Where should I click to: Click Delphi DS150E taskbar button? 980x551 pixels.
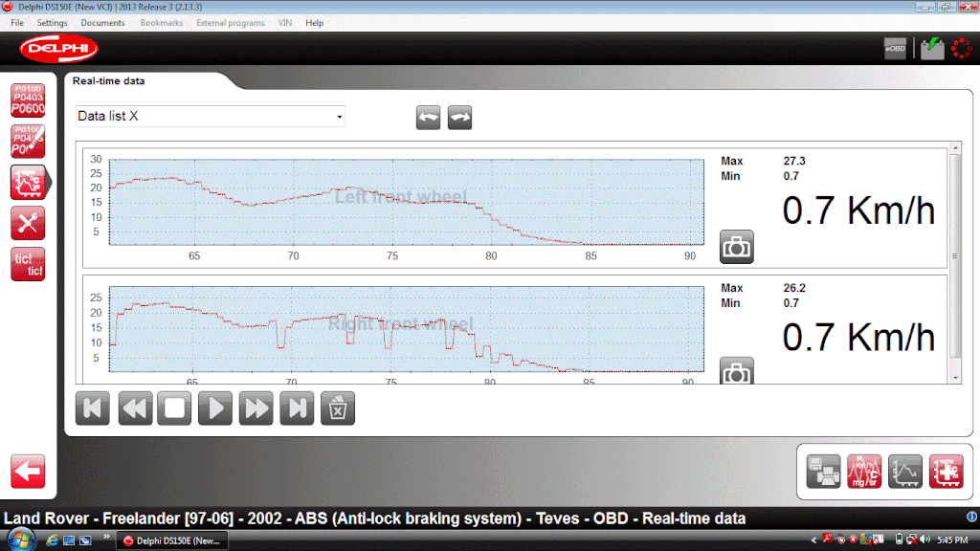click(x=172, y=541)
